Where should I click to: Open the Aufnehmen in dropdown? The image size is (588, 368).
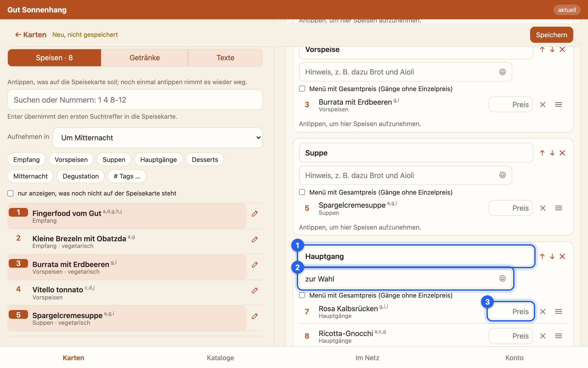point(158,138)
